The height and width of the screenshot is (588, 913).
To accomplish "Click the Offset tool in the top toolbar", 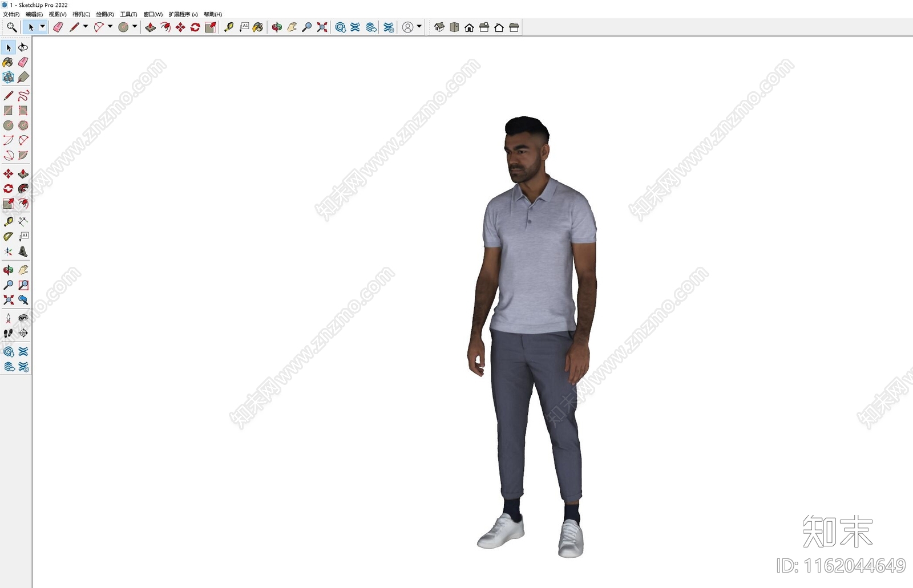I will [165, 27].
